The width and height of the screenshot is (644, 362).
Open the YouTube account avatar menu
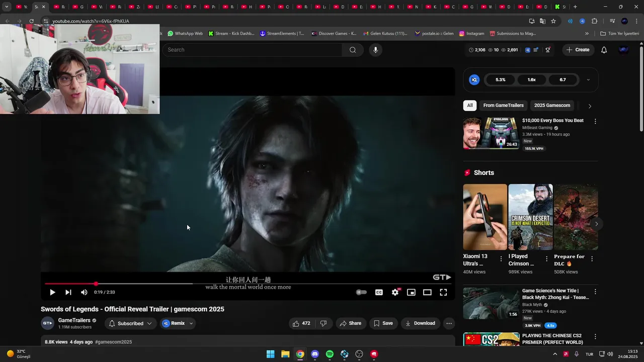tap(623, 50)
